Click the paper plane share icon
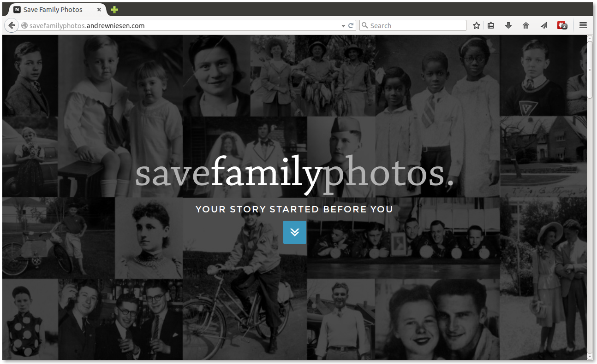 (x=544, y=26)
